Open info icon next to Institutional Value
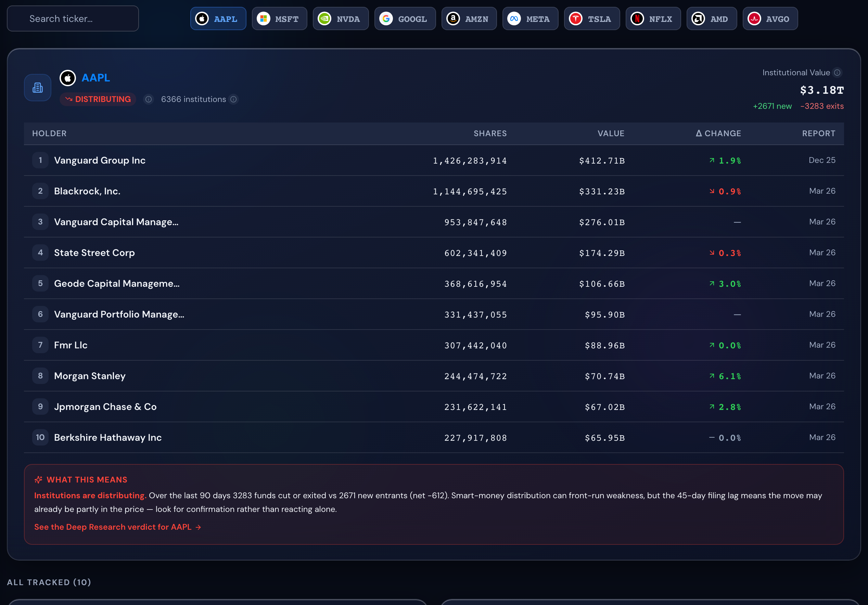This screenshot has height=605, width=868. (838, 73)
